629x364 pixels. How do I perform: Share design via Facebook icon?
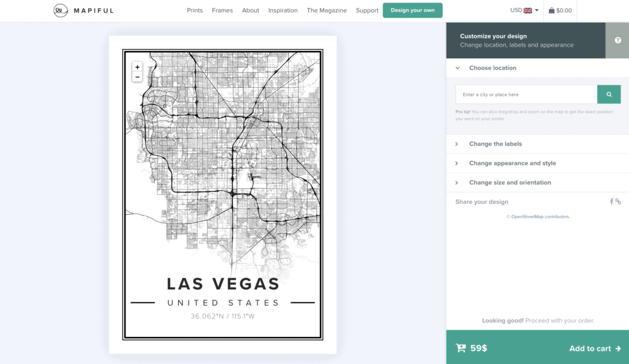coord(611,202)
